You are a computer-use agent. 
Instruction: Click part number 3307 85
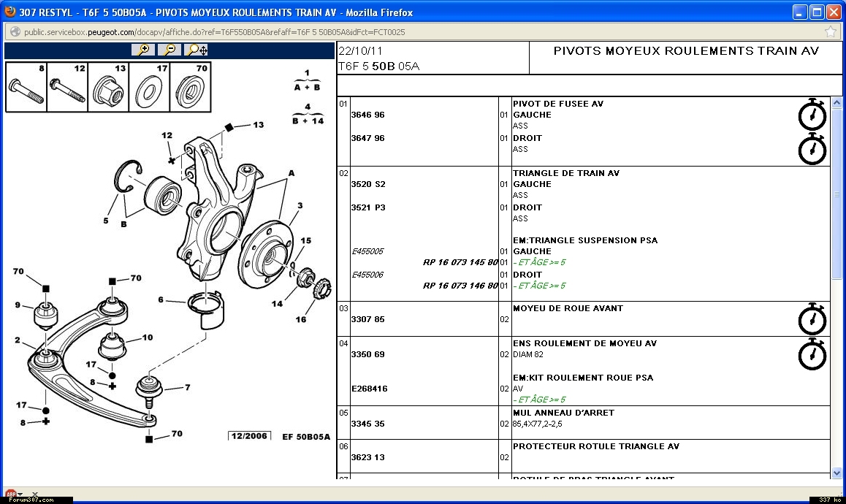(x=368, y=319)
